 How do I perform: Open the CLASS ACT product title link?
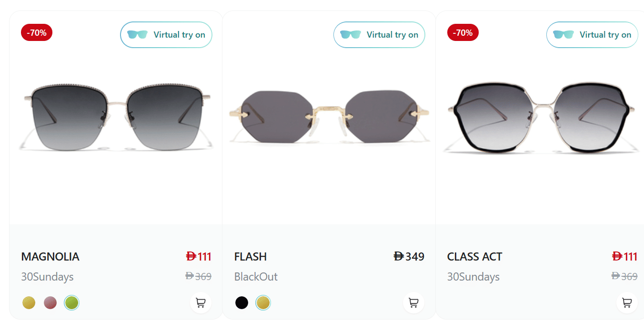click(x=474, y=257)
